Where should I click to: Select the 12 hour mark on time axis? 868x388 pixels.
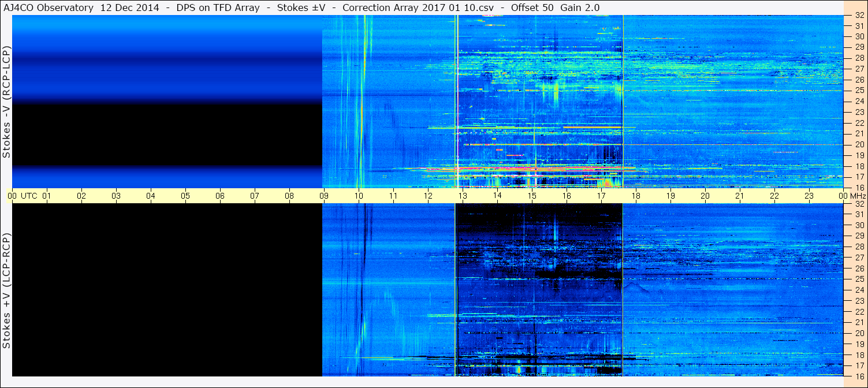point(428,196)
